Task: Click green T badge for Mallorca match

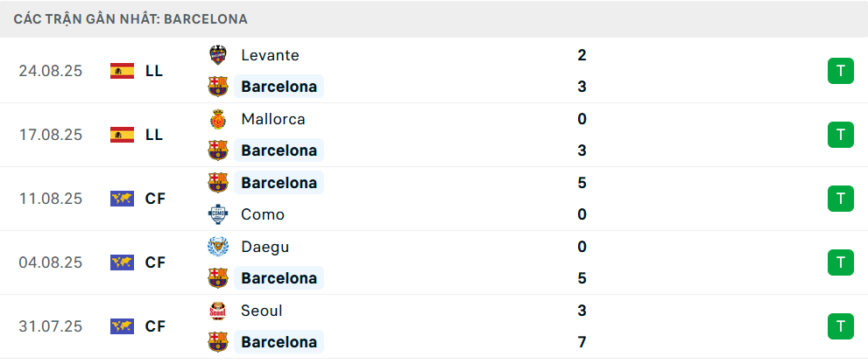Action: pos(840,135)
